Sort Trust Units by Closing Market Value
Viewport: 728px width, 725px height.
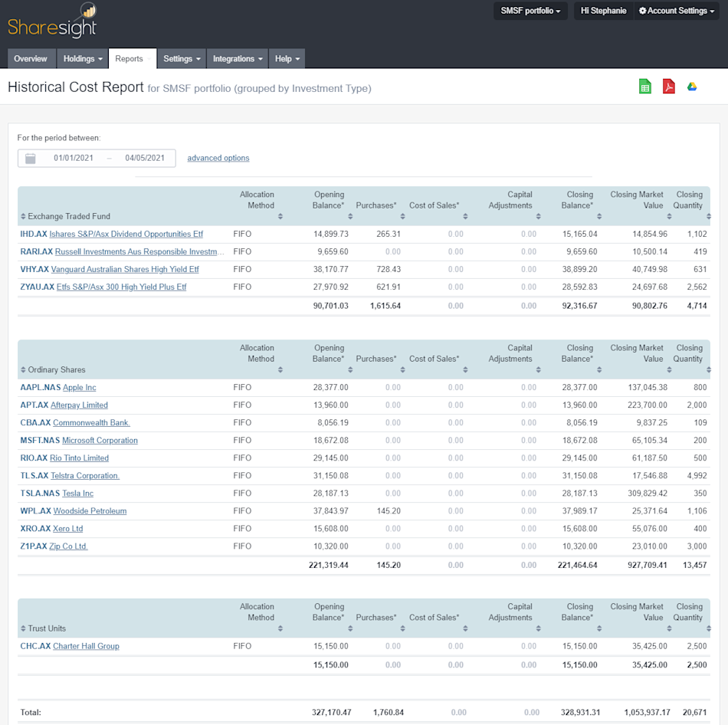(669, 628)
